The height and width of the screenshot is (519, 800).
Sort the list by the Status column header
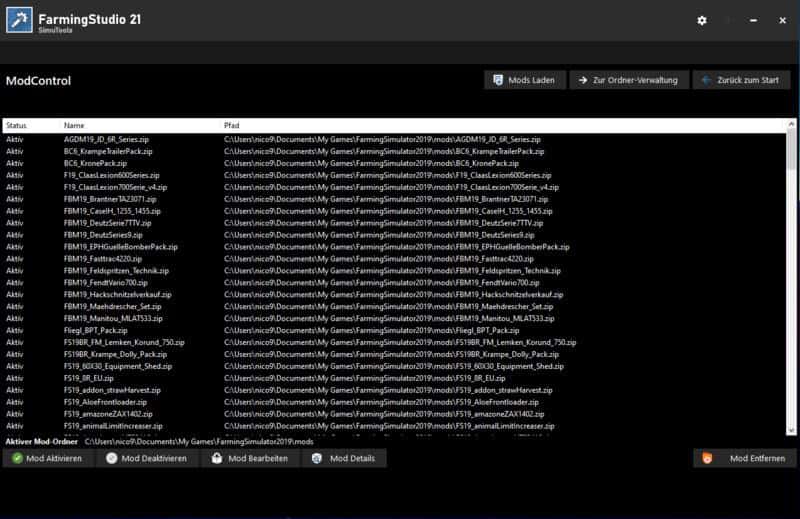tap(16, 126)
